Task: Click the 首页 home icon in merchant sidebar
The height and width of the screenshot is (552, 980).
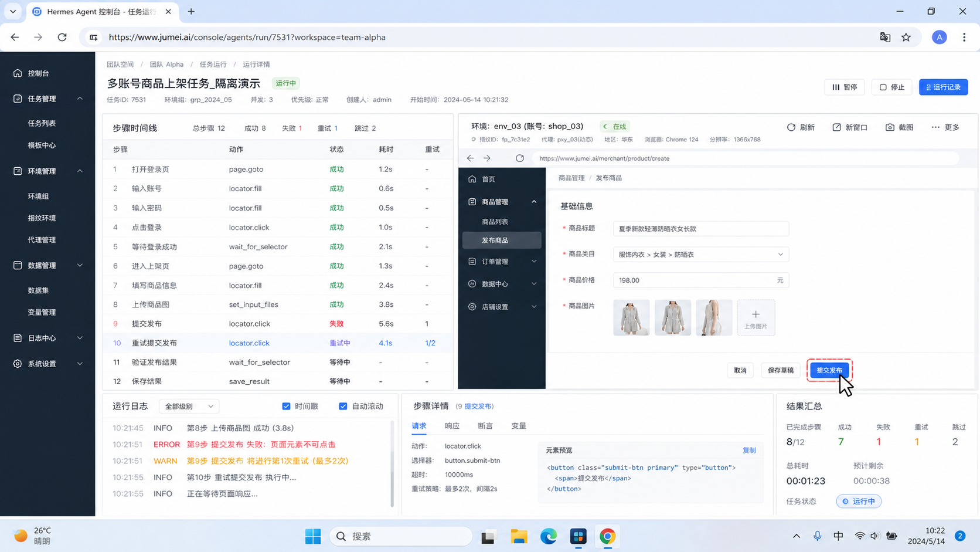Action: [x=472, y=179]
